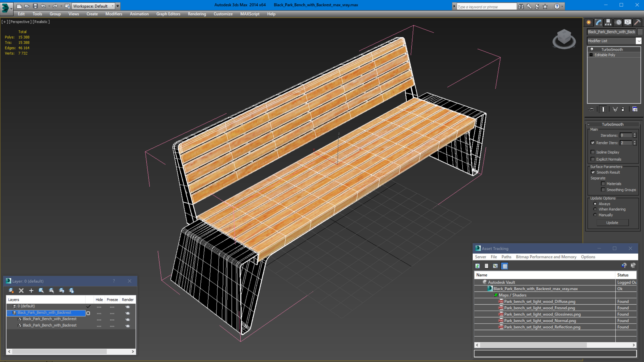
Task: Refresh the Asset Tracking list
Action: (x=477, y=266)
